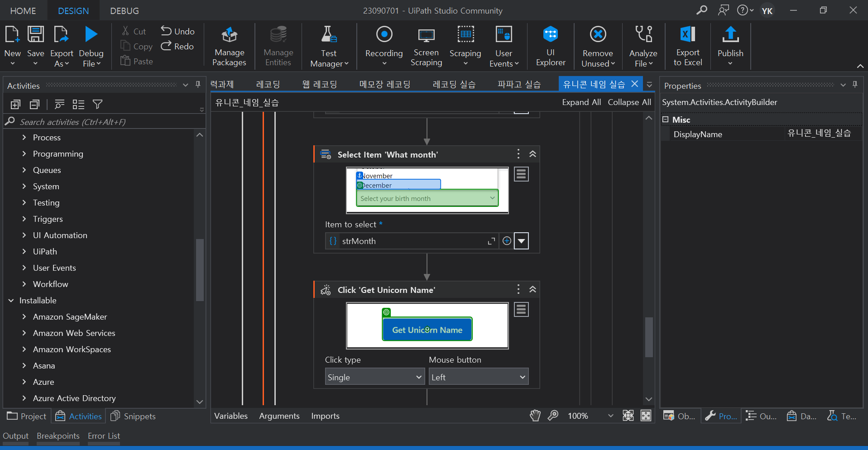Image resolution: width=868 pixels, height=450 pixels.
Task: Open the Test Manager menu
Action: click(329, 47)
